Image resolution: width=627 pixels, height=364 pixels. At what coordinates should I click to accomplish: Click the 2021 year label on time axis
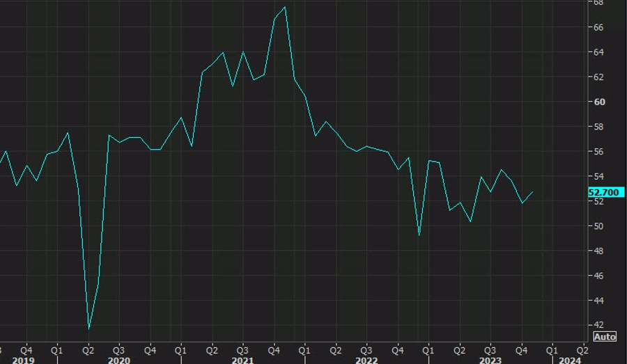point(242,361)
